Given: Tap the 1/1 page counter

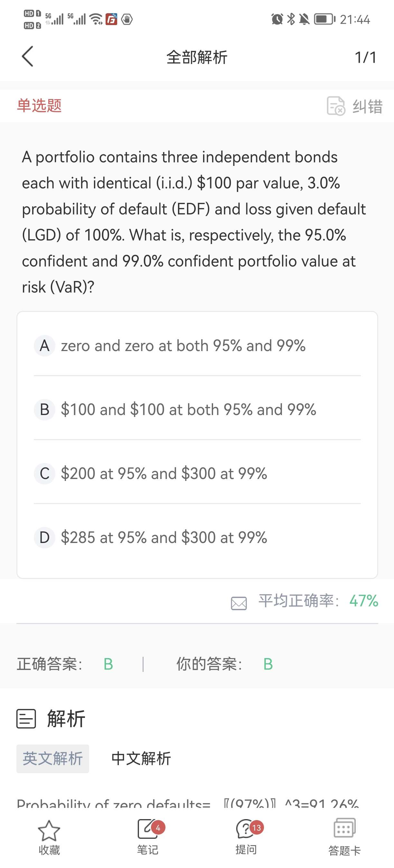Looking at the screenshot, I should click(365, 57).
